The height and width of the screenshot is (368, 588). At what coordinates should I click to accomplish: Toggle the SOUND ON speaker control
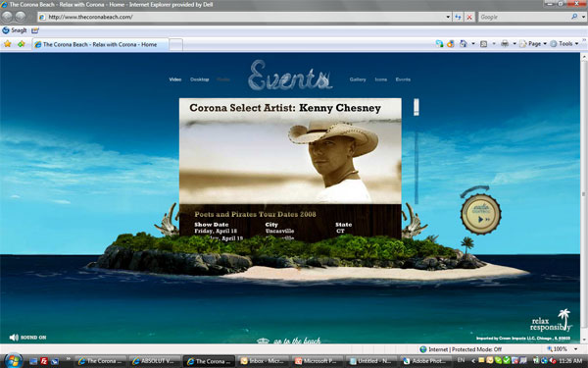27,338
